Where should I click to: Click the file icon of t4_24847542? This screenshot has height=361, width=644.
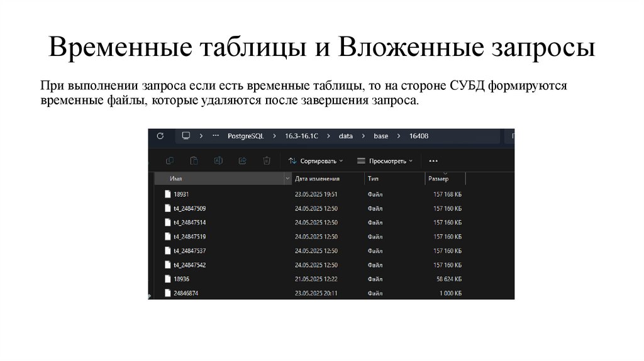click(167, 265)
